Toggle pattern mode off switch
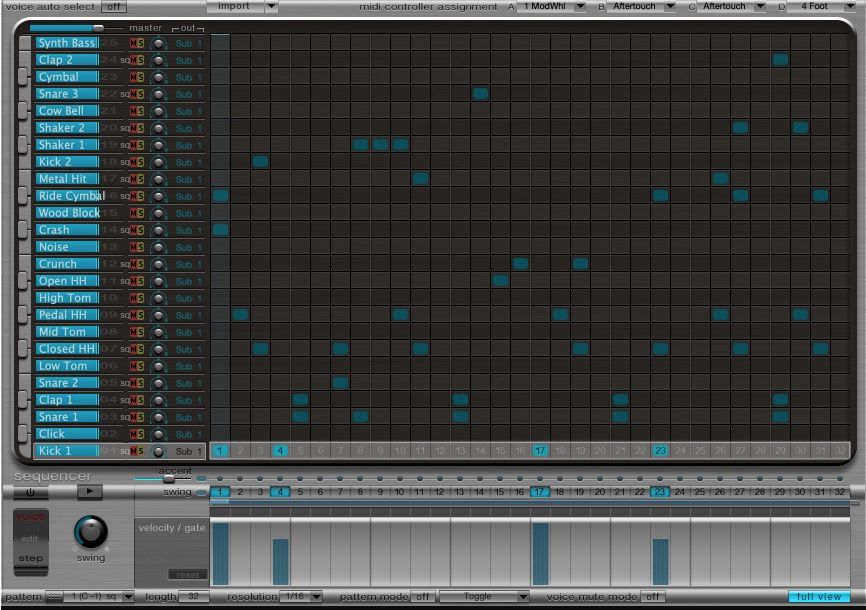866x610 pixels. pos(423,597)
